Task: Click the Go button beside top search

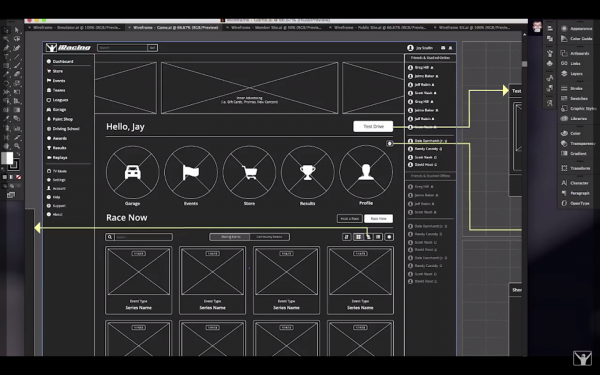Action: click(153, 48)
